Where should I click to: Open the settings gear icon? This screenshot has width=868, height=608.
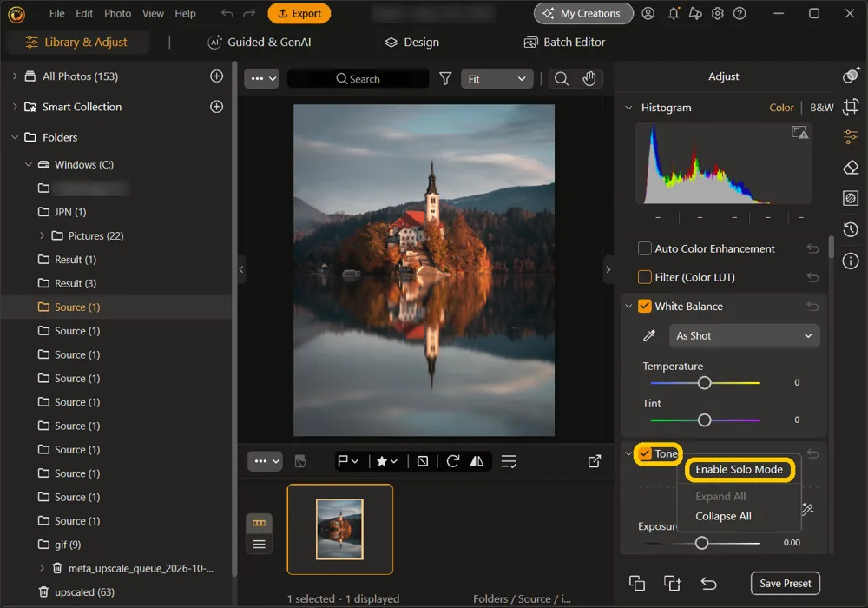718,13
